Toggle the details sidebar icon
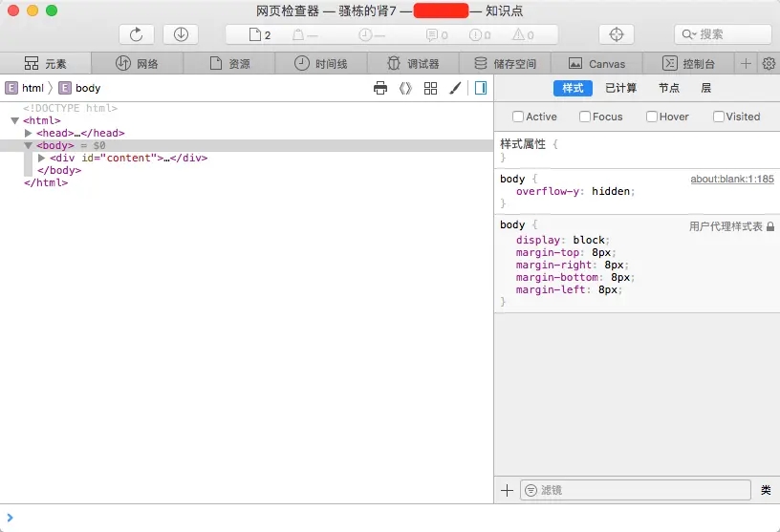Image resolution: width=780 pixels, height=532 pixels. (x=481, y=88)
